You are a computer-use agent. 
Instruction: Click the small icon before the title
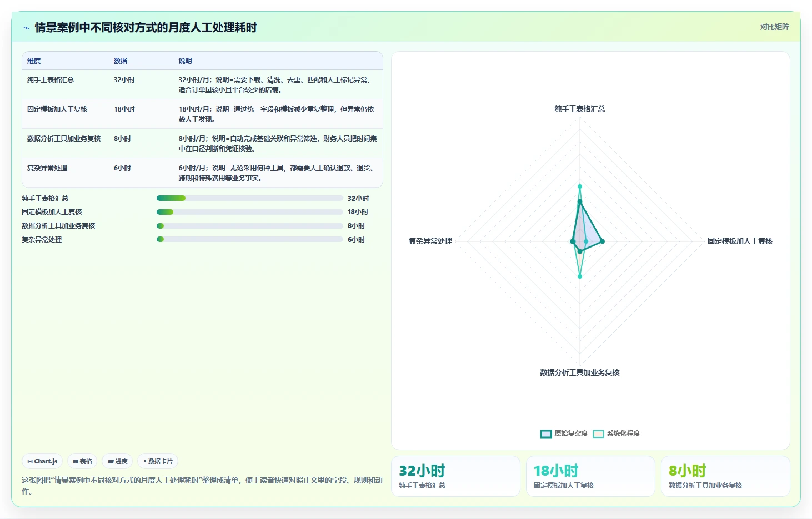[x=26, y=28]
